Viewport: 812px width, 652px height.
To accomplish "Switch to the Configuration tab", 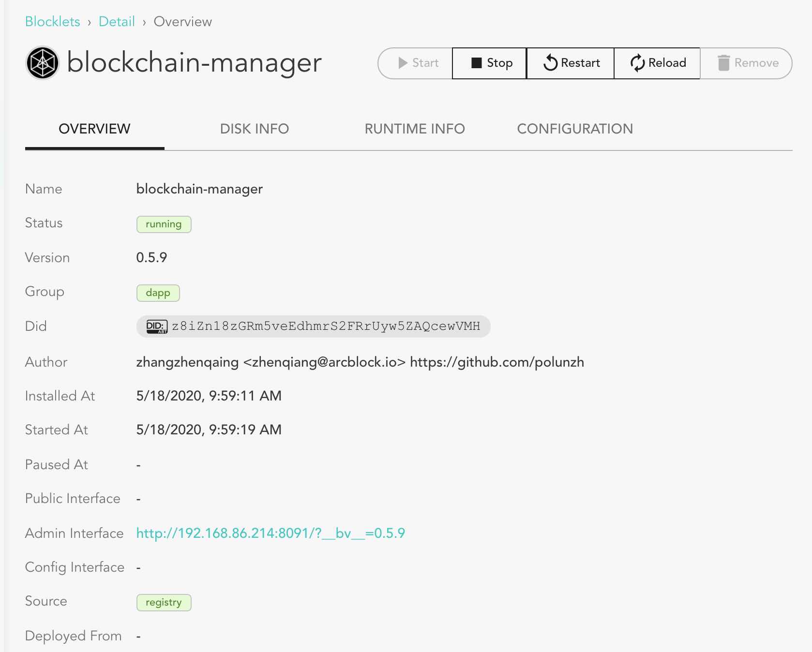I will click(574, 129).
